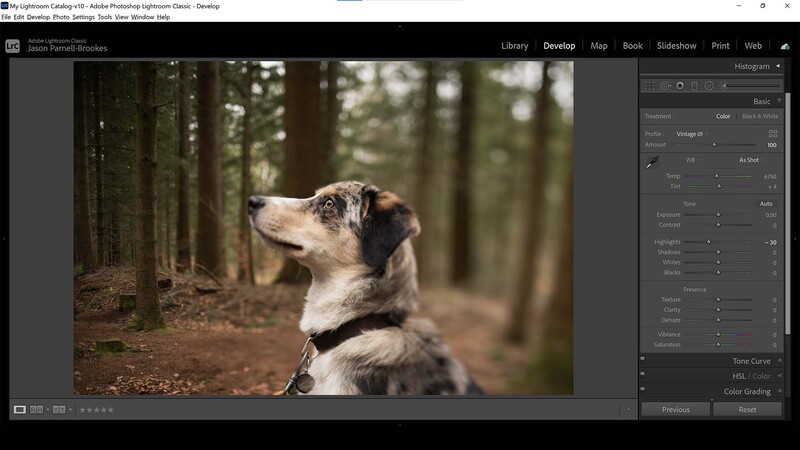Toggle Tone Curve panel on/off switch
Viewport: 800px width, 450px height.
click(642, 359)
